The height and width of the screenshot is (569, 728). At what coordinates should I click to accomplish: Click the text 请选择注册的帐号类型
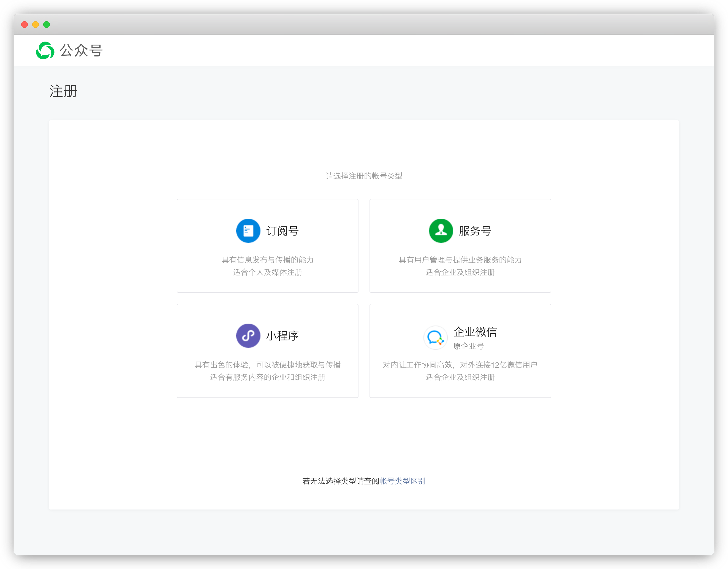point(364,176)
